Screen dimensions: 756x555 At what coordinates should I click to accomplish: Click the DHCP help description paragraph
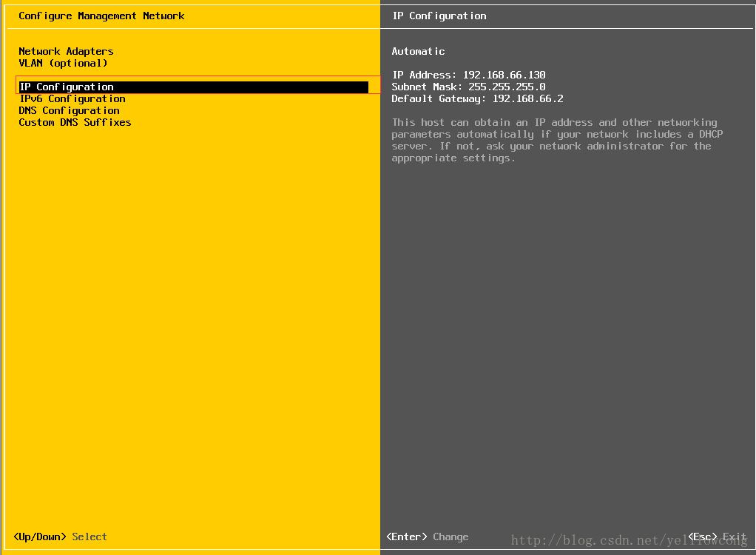pyautogui.click(x=557, y=141)
